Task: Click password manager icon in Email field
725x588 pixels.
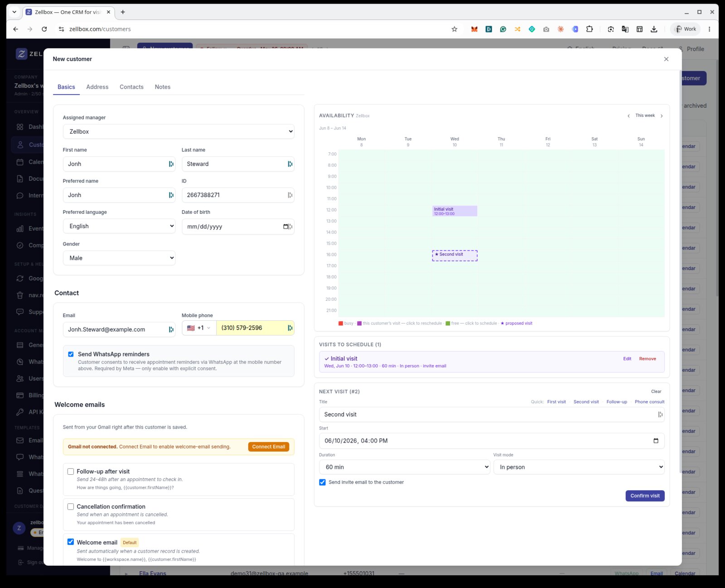Action: pos(171,330)
